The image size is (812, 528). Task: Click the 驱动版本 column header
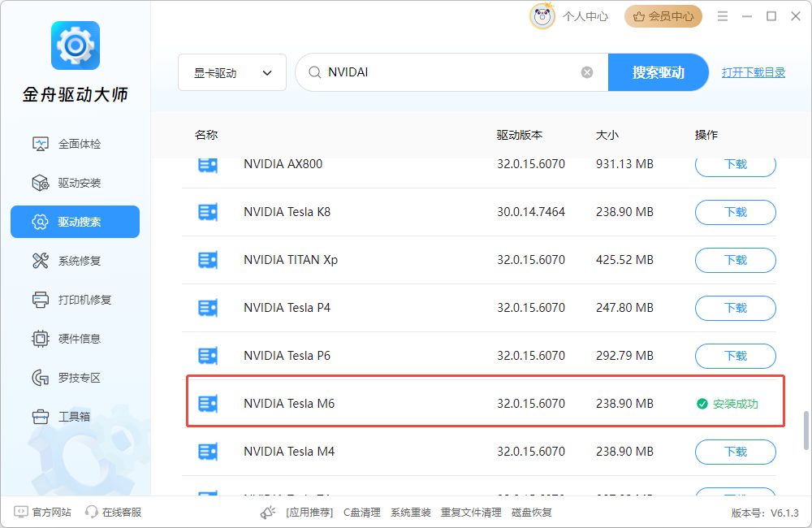point(520,135)
